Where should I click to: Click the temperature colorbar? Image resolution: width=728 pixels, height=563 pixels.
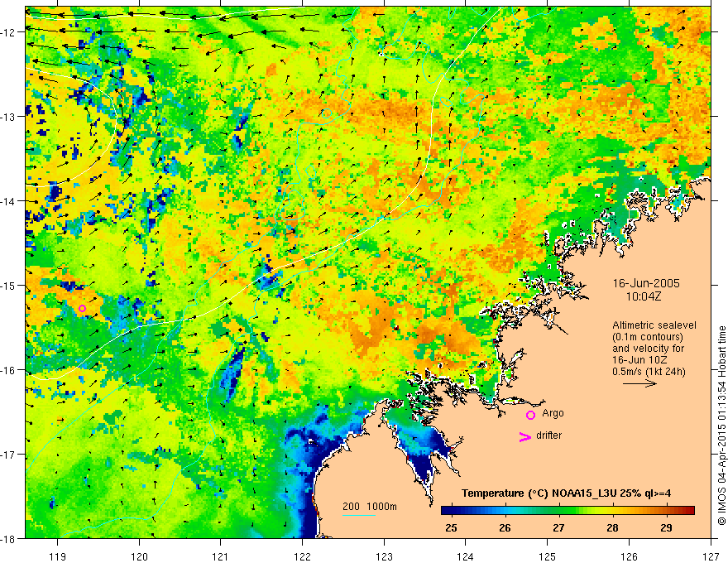click(568, 510)
